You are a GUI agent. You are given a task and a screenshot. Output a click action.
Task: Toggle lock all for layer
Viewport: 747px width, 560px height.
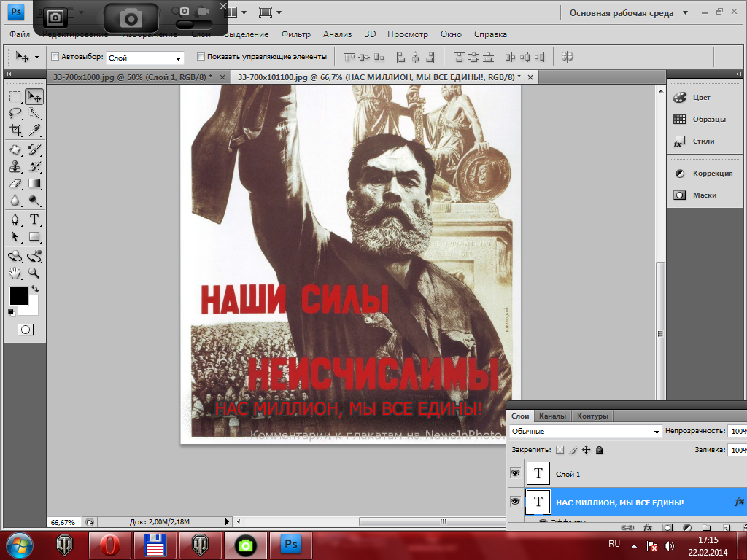600,449
